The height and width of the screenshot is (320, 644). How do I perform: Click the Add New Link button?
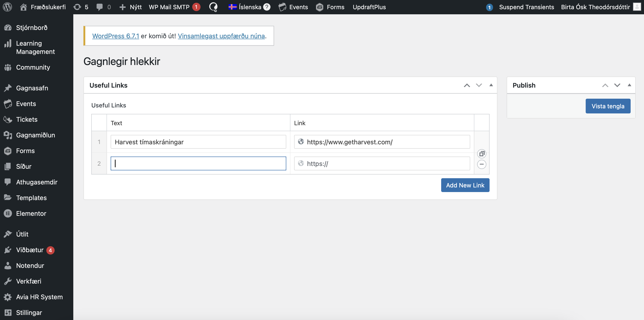pos(465,185)
